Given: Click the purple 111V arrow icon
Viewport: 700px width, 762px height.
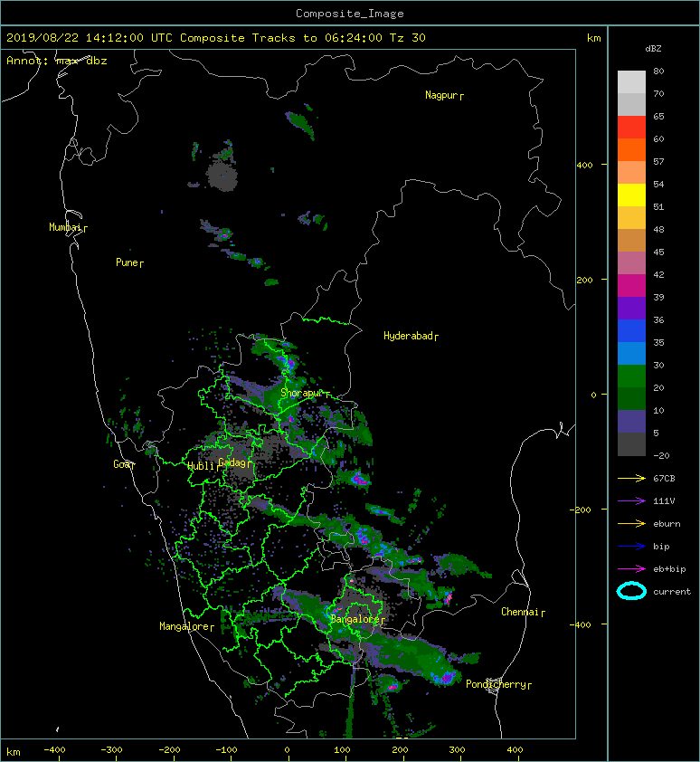Looking at the screenshot, I should (631, 501).
